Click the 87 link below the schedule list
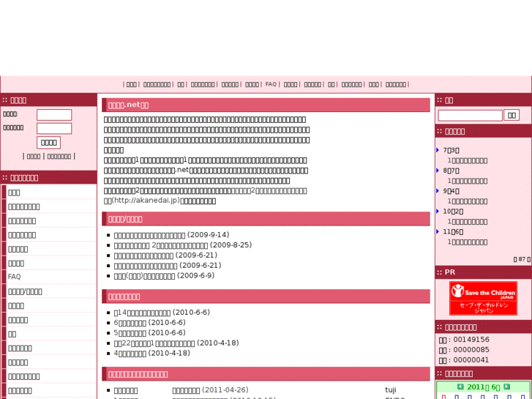Image resolution: width=532 pixels, height=399 pixels. point(522,259)
